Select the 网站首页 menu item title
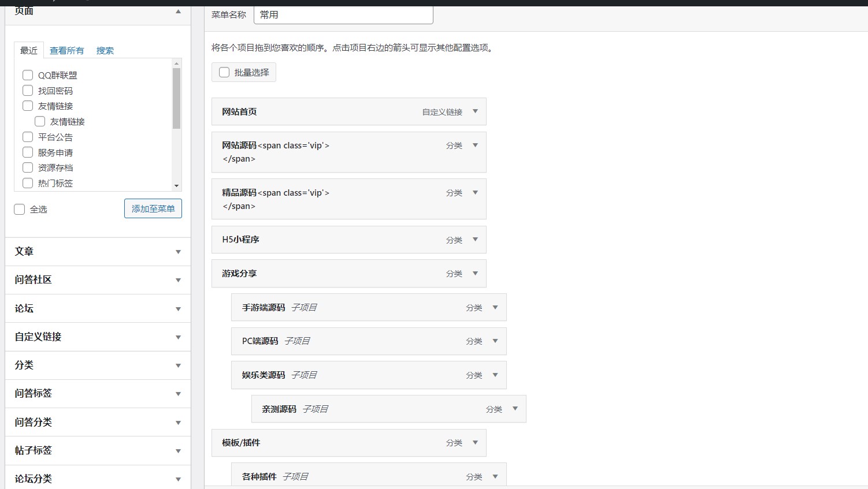868x489 pixels. pos(239,111)
